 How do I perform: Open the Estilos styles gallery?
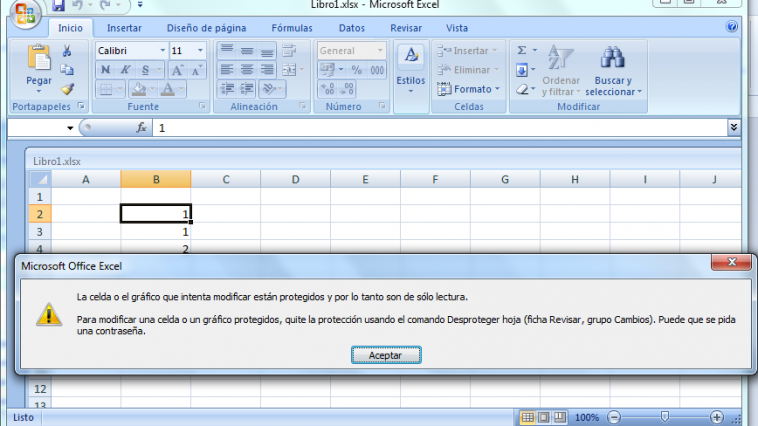pyautogui.click(x=411, y=69)
